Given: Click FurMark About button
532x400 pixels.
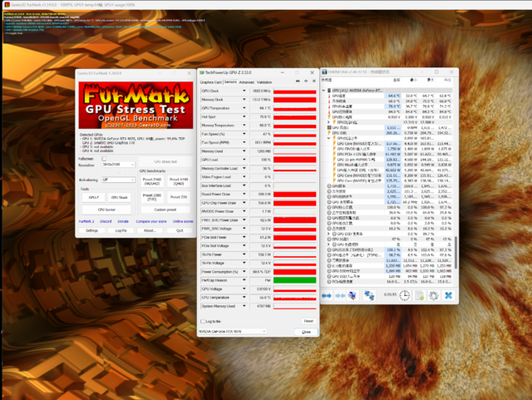Looking at the screenshot, I should pos(150,230).
